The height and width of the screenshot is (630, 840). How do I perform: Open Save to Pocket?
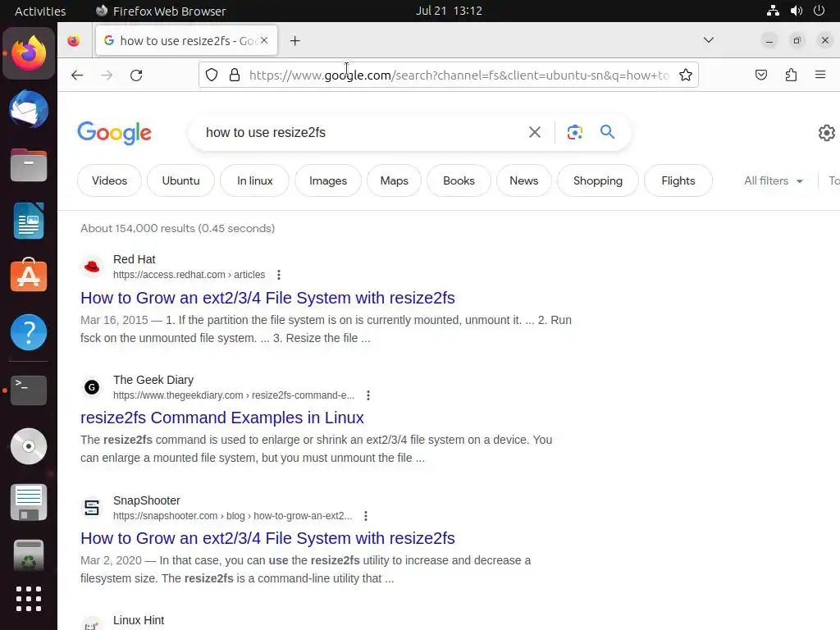760,75
